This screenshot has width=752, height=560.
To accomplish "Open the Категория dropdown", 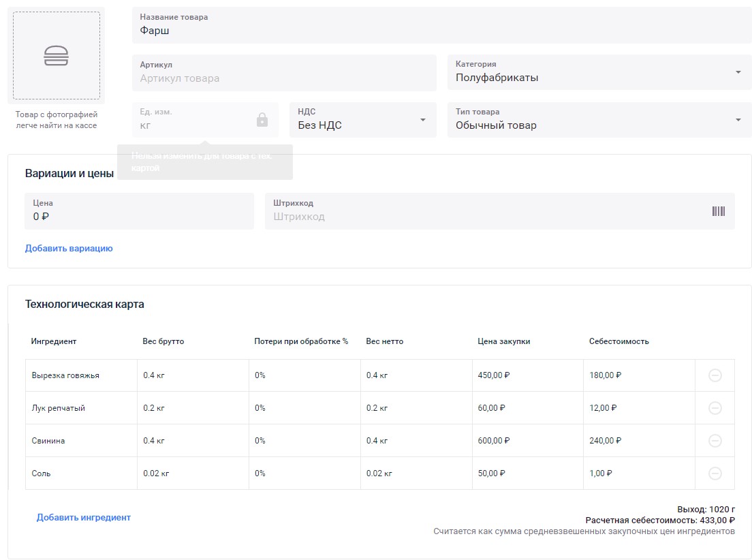I will (599, 72).
